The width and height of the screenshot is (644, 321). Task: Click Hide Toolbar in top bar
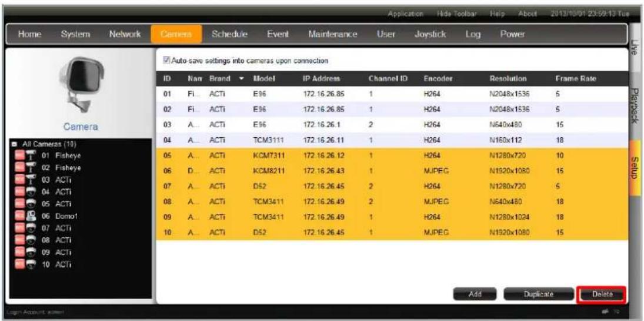(x=456, y=13)
